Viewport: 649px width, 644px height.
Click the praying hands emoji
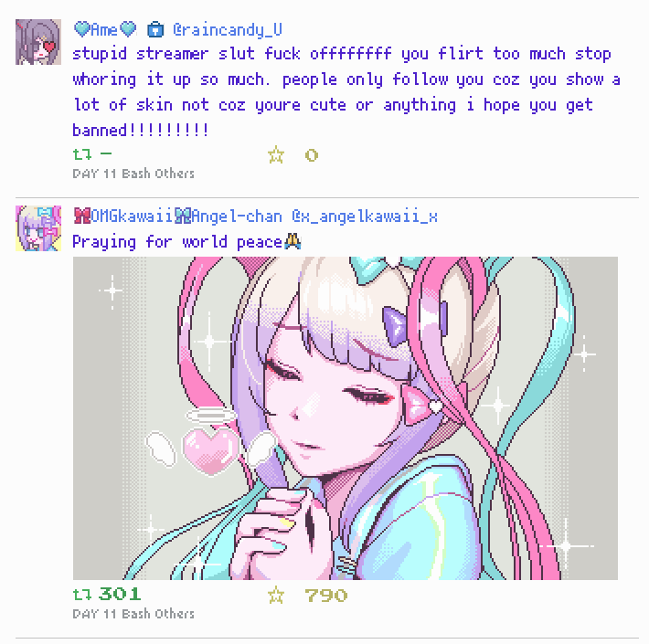click(x=293, y=241)
